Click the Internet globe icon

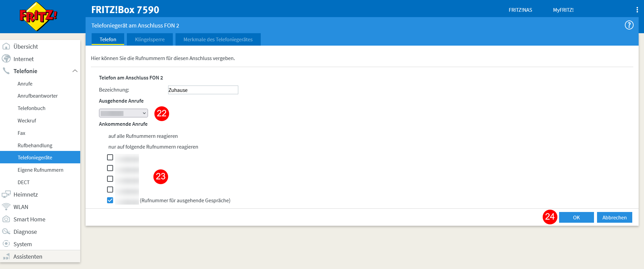[6, 59]
